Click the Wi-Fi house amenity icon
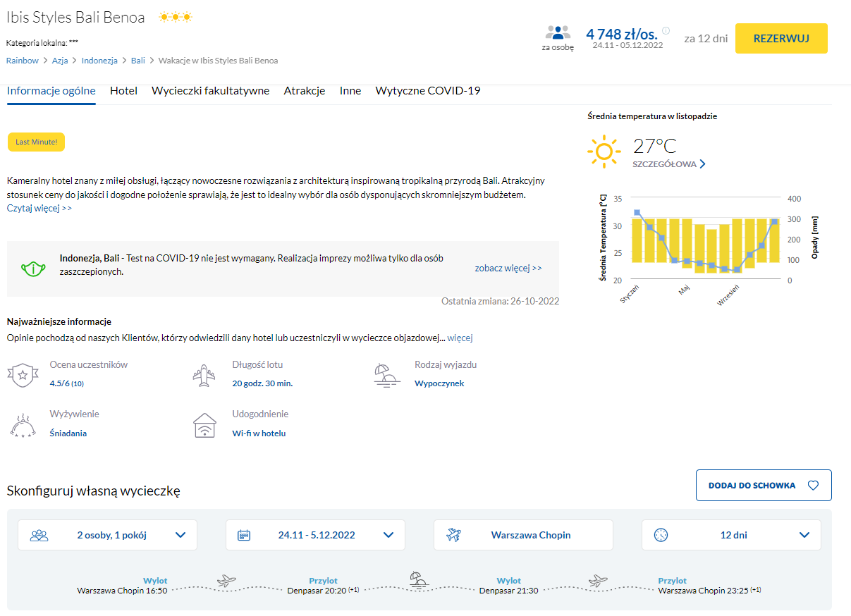Image resolution: width=851 pixels, height=616 pixels. click(204, 426)
